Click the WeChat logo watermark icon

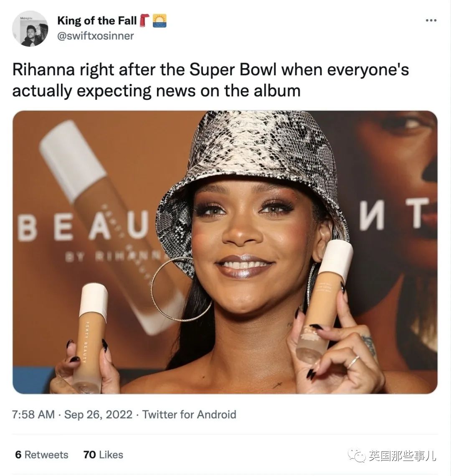(357, 456)
